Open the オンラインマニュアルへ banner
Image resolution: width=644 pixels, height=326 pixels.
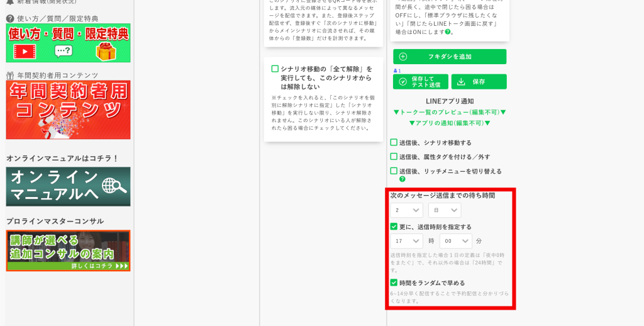(x=68, y=186)
